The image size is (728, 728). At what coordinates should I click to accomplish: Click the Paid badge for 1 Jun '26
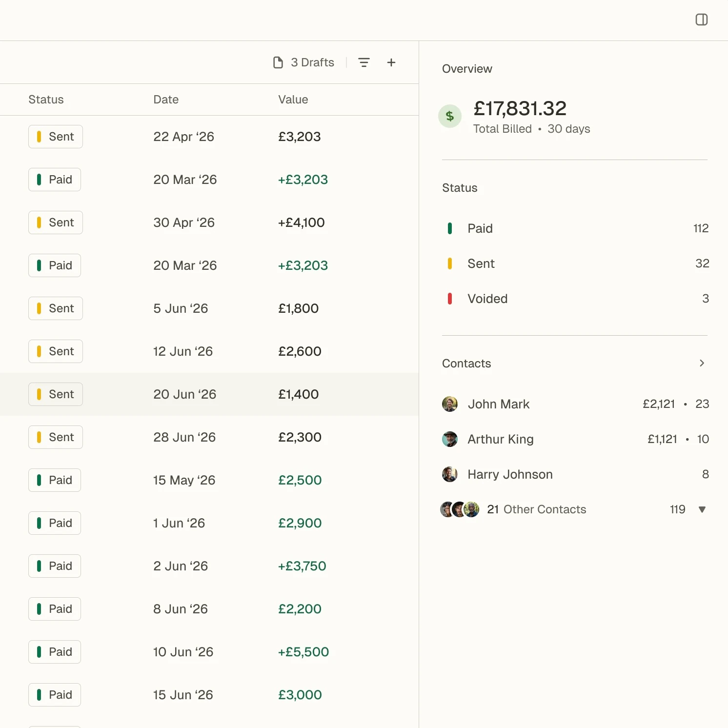coord(55,523)
